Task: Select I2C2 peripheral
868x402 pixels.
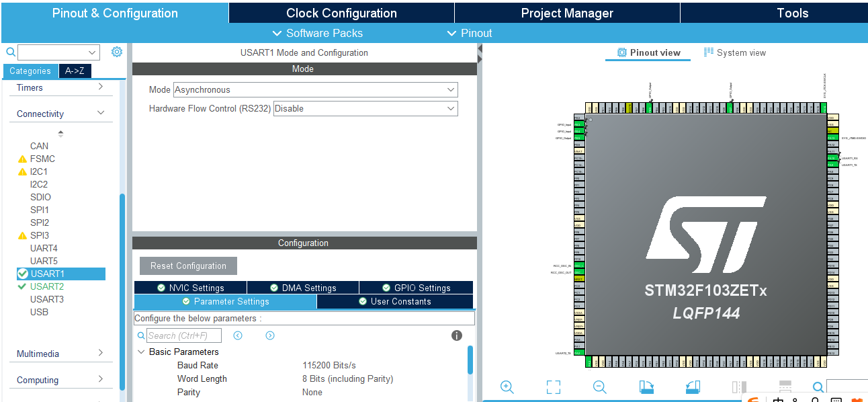Action: tap(39, 184)
